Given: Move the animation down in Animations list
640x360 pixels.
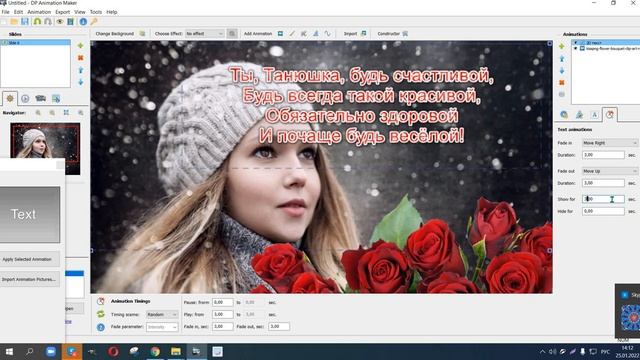Looking at the screenshot, I should pyautogui.click(x=562, y=71).
